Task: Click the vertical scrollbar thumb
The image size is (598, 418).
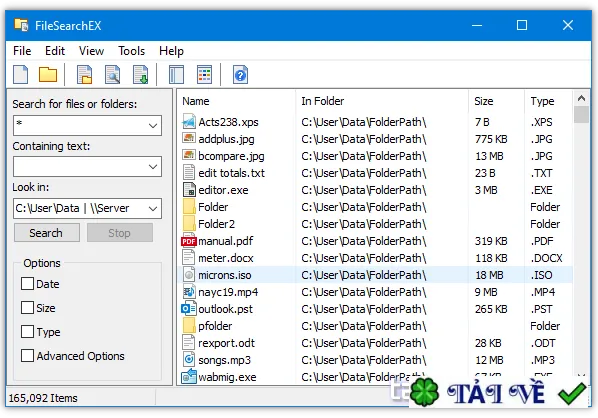Action: click(x=581, y=114)
